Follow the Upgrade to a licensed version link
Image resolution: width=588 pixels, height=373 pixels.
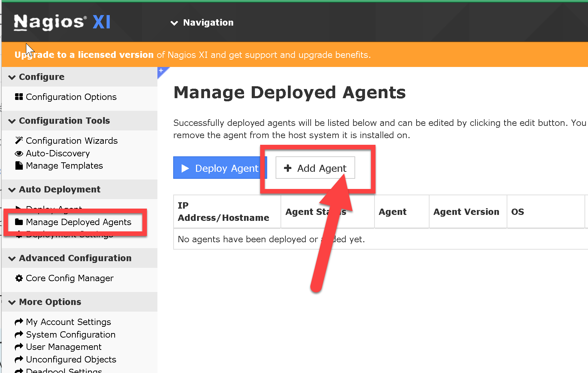84,55
